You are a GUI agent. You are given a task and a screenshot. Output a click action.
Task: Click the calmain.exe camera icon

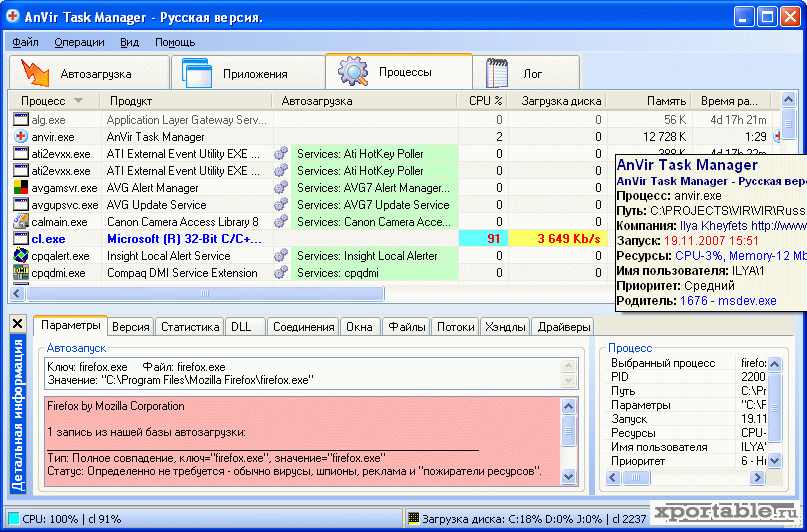pyautogui.click(x=21, y=222)
